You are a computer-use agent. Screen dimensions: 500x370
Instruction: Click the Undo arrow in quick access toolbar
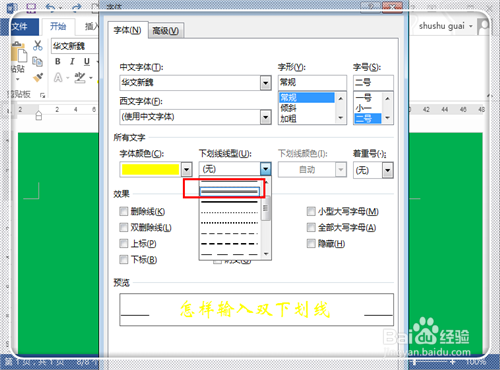(50, 7)
